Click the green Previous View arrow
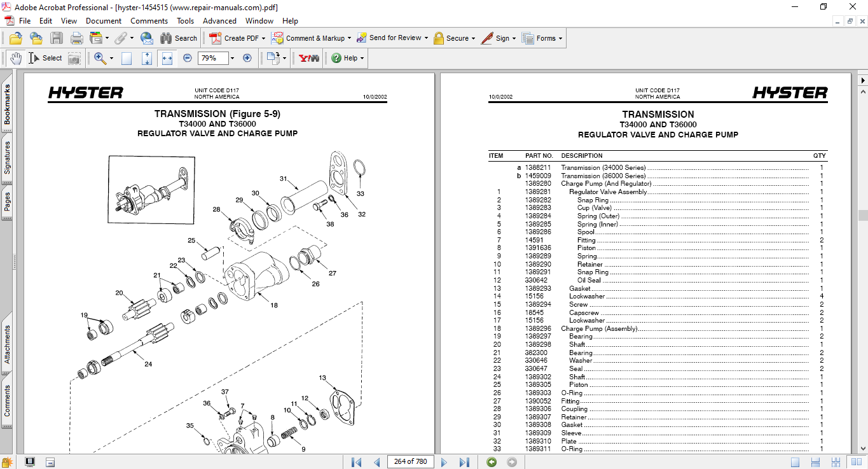Screen dimensions: 868x469 (491, 462)
